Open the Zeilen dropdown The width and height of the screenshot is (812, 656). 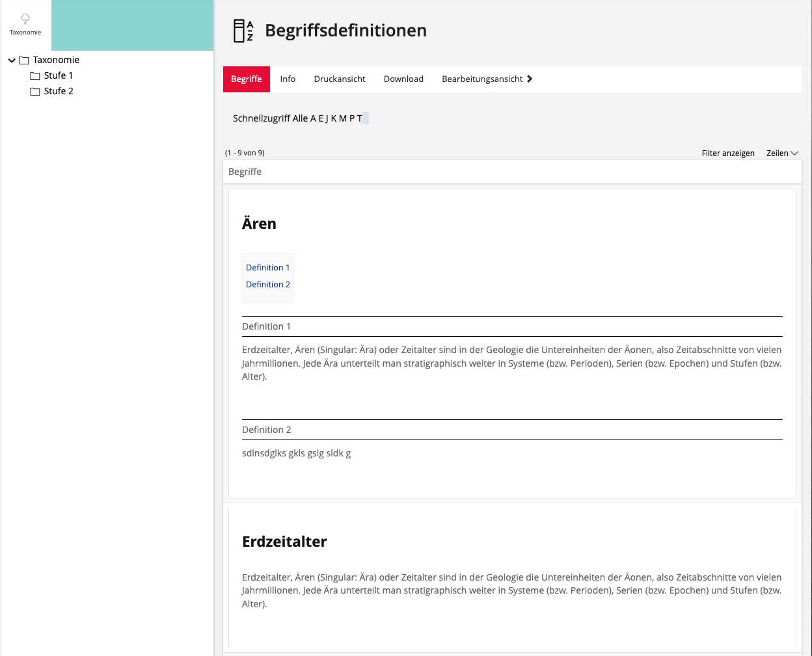point(781,153)
